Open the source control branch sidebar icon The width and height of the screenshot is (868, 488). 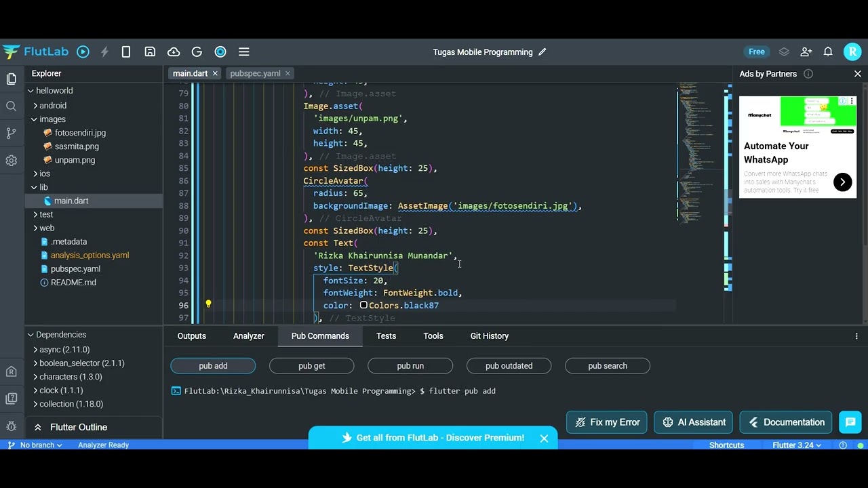12,134
